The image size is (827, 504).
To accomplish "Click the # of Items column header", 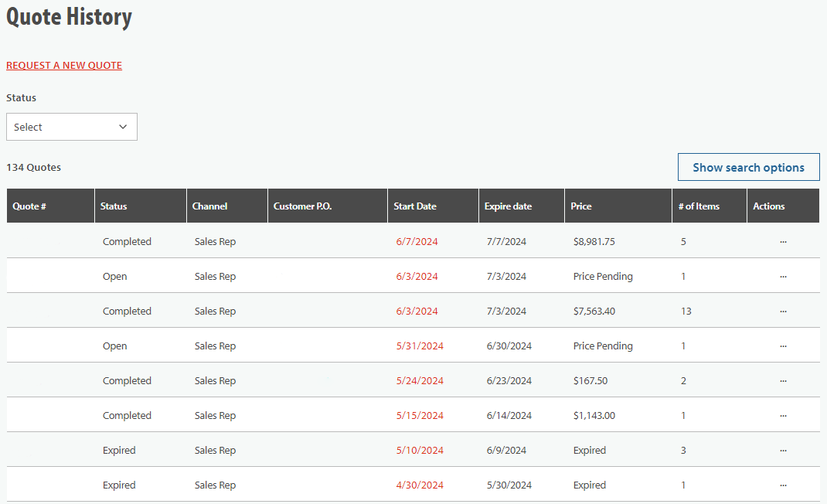I will [699, 206].
